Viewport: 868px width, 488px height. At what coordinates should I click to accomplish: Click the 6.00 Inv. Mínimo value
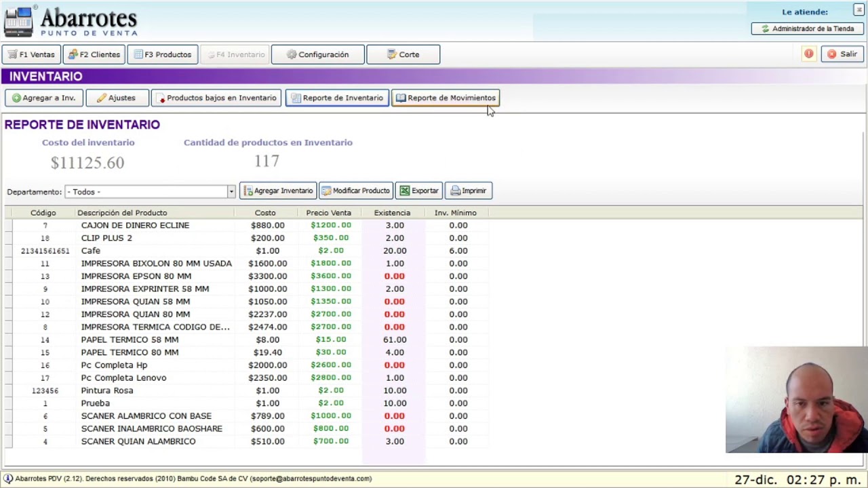458,251
